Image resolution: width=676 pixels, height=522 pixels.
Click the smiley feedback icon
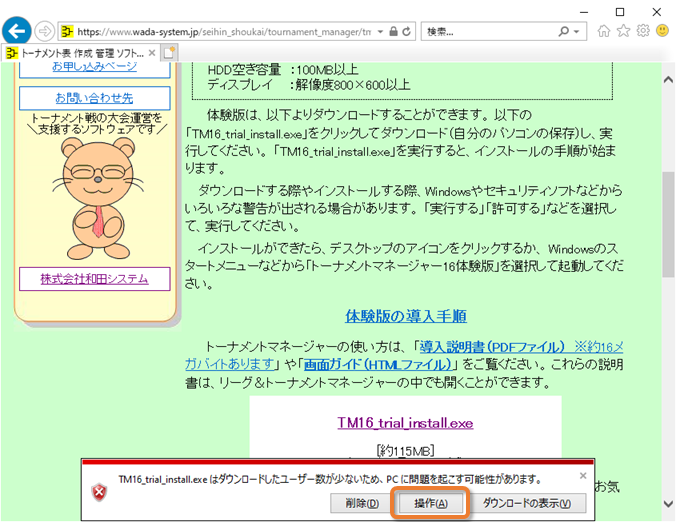click(661, 31)
